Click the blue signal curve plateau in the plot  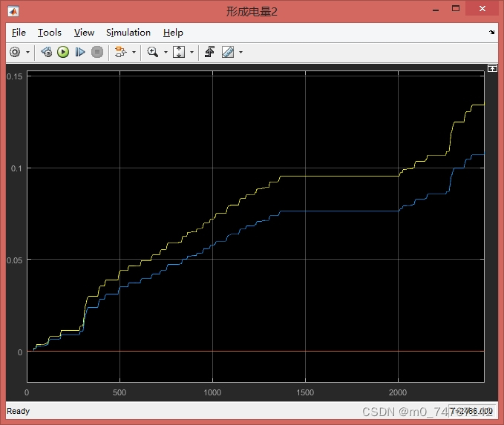[339, 211]
